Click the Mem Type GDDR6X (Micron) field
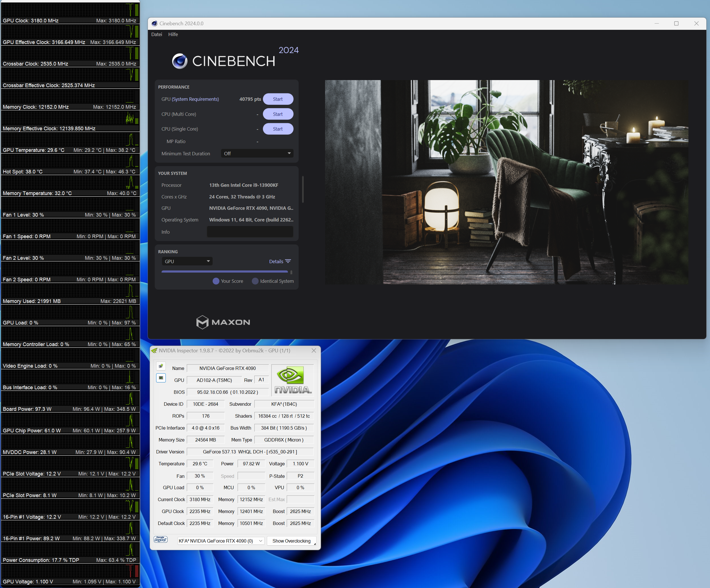Screen dimensions: 710x588 coord(284,440)
